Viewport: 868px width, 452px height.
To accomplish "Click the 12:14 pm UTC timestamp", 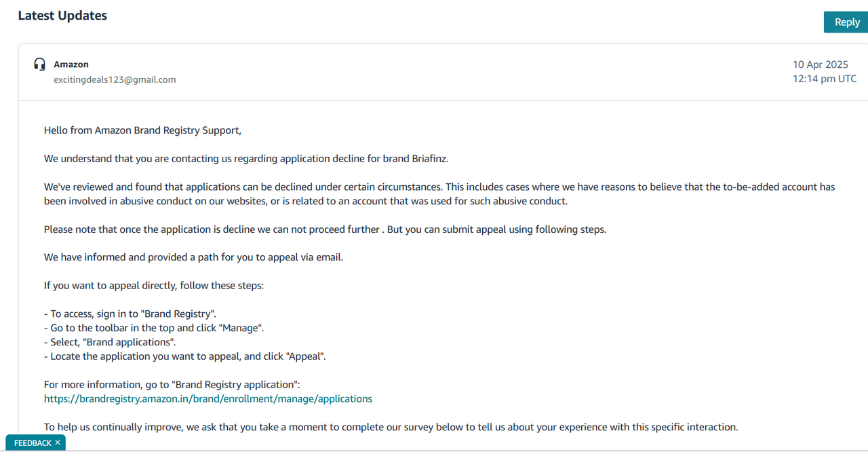I will click(823, 79).
